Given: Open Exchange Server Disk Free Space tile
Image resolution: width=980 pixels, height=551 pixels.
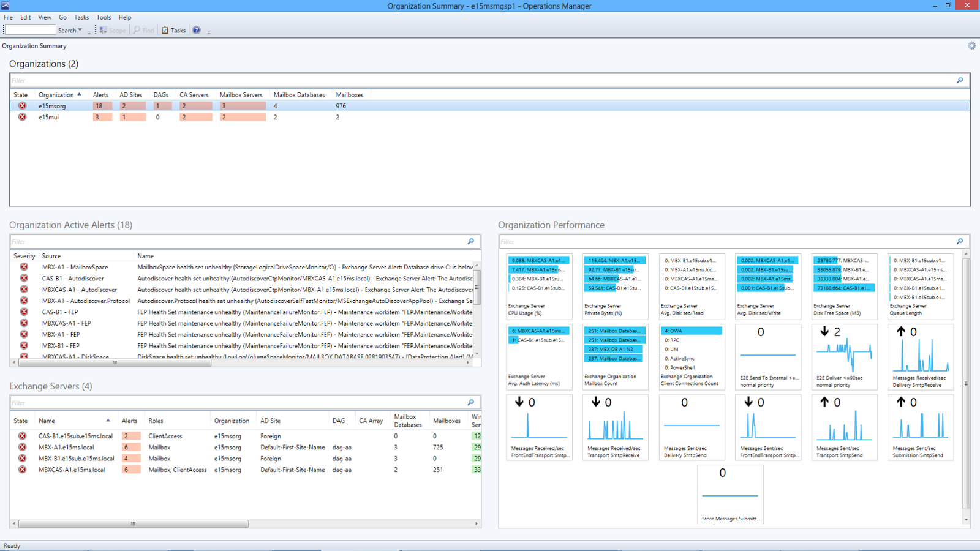Looking at the screenshot, I should (x=844, y=287).
